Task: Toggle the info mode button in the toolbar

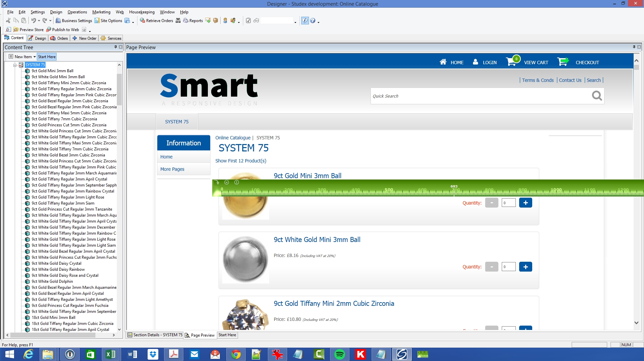Action: pos(305,21)
